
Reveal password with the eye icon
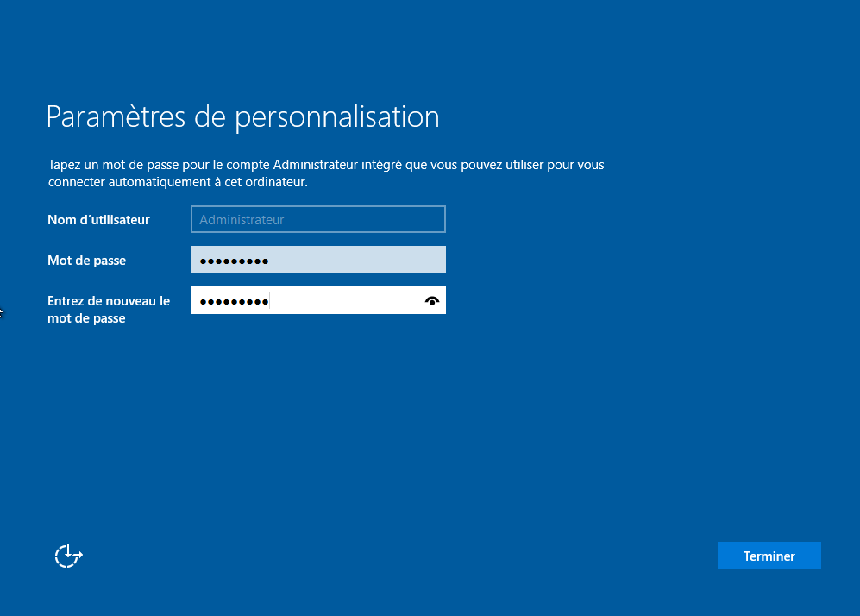coord(432,301)
